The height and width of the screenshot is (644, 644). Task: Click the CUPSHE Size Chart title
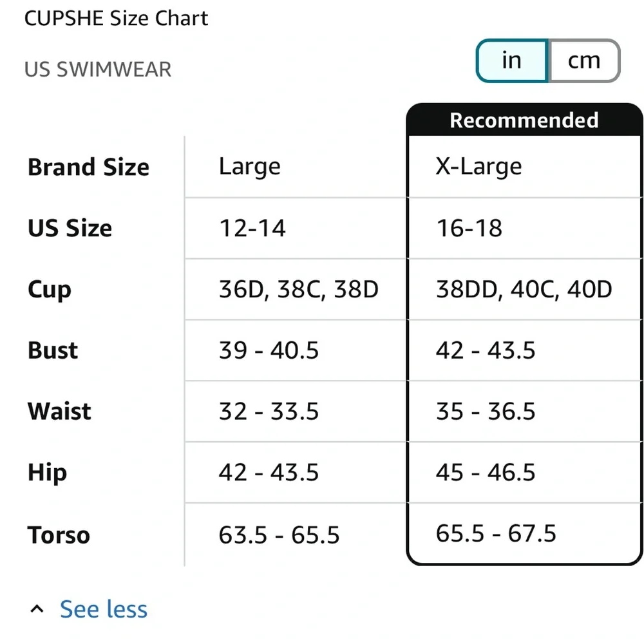tap(116, 19)
